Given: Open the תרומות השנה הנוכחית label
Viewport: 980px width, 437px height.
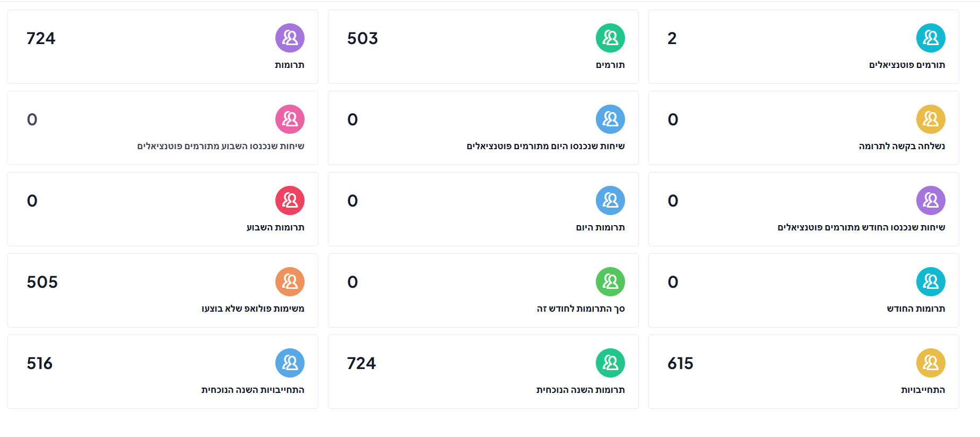Looking at the screenshot, I should point(580,390).
